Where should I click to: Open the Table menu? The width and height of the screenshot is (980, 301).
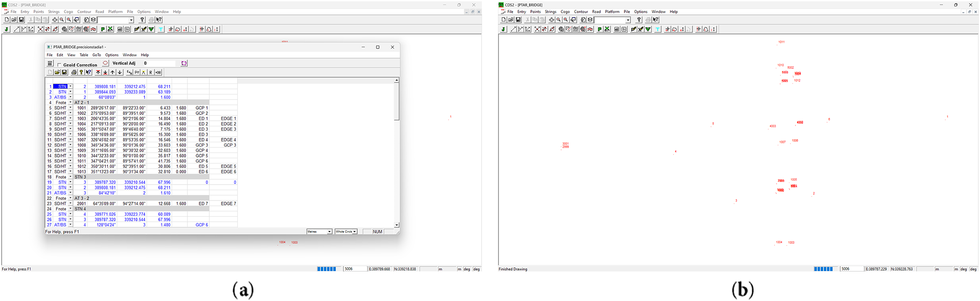[x=84, y=55]
